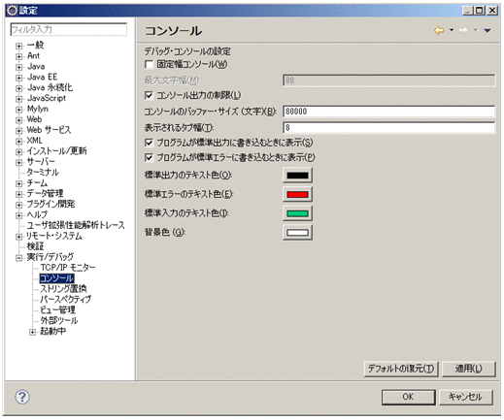Select TCP/IP モニター tree item

68,268
